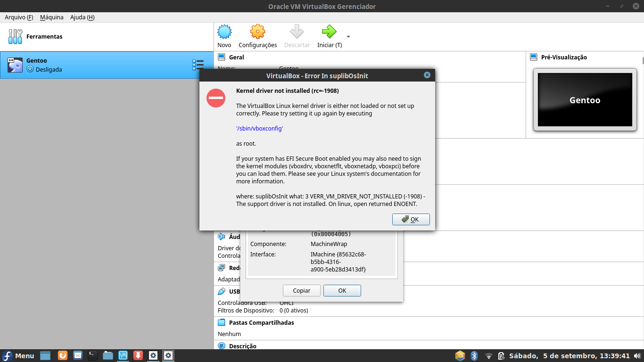Image resolution: width=644 pixels, height=362 pixels.
Task: Open the file manager taskbar icon
Action: point(108,355)
